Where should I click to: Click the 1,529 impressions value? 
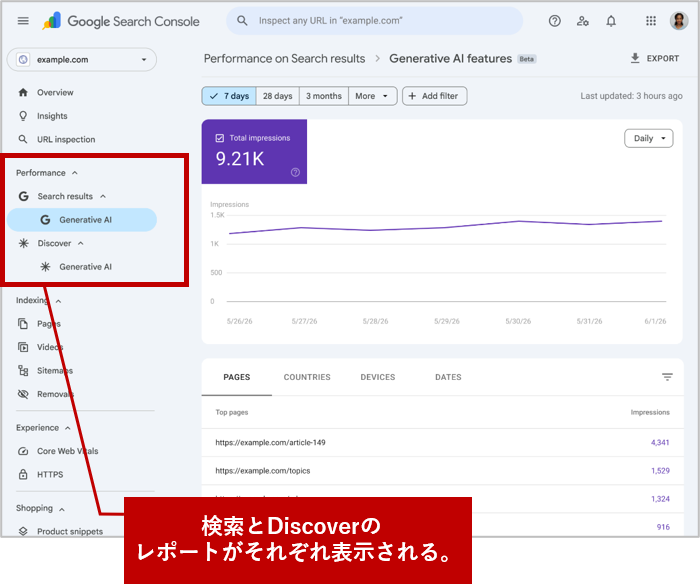click(x=660, y=471)
